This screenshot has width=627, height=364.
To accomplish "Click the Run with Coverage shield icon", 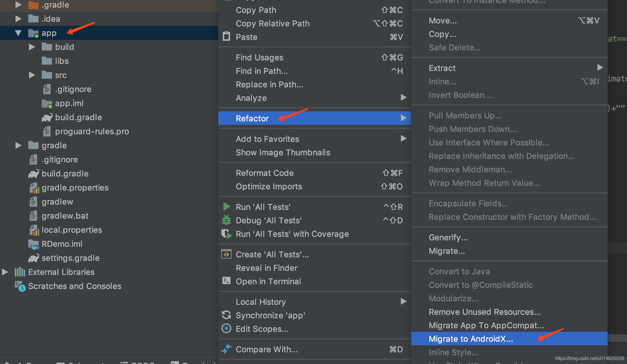I will [x=226, y=234].
